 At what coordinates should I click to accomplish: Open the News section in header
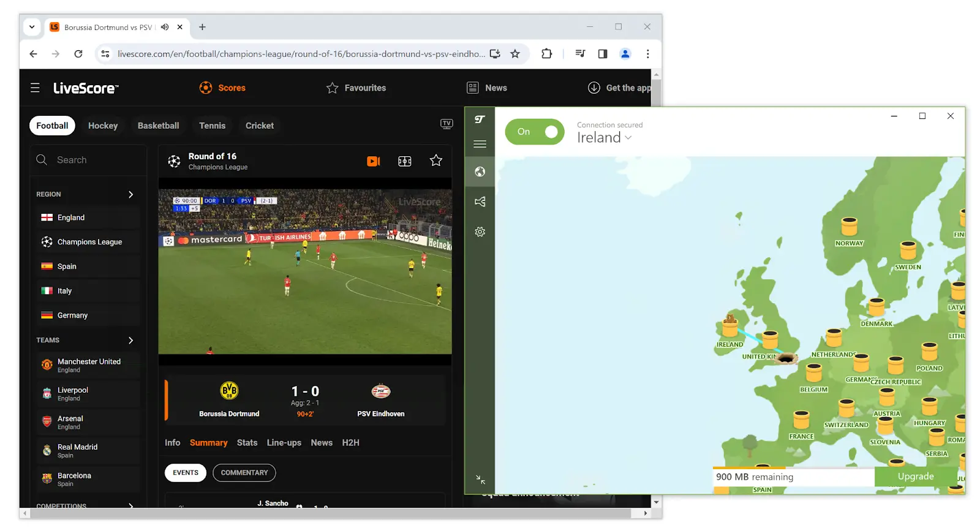click(x=487, y=88)
